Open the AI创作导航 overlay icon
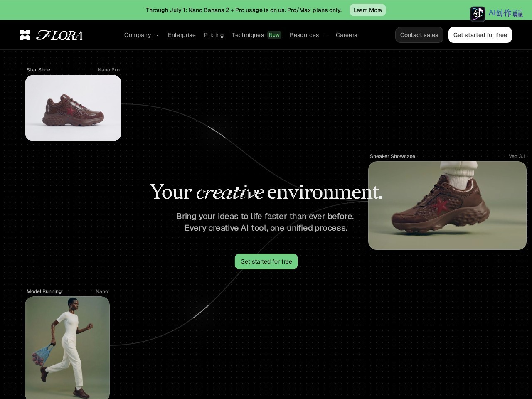This screenshot has width=532, height=399. coord(478,13)
